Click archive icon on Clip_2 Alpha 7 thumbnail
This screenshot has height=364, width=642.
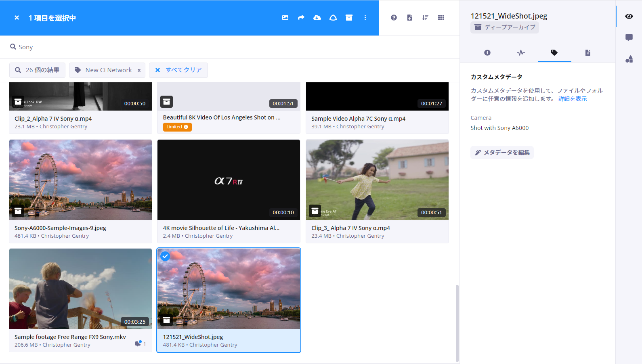pyautogui.click(x=18, y=102)
